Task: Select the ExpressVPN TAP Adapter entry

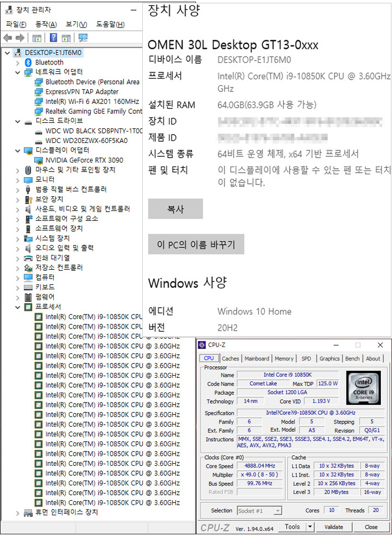Action: click(82, 91)
